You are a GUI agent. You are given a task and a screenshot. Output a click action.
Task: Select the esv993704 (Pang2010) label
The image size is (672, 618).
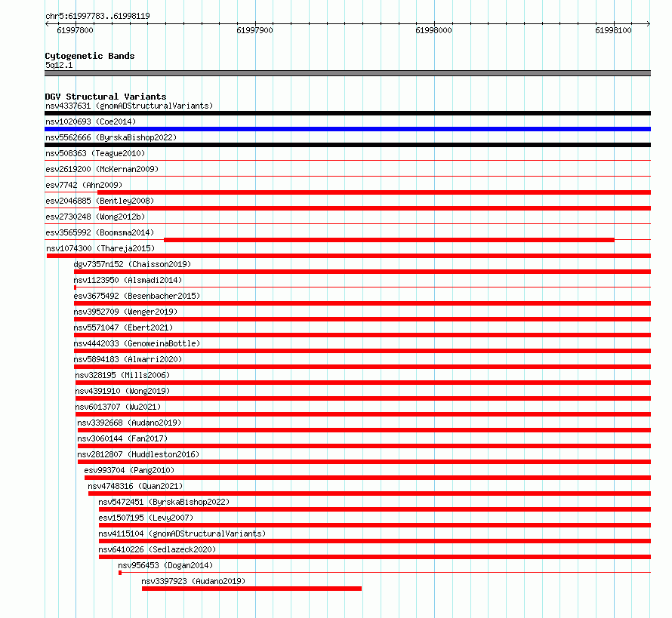(x=129, y=470)
